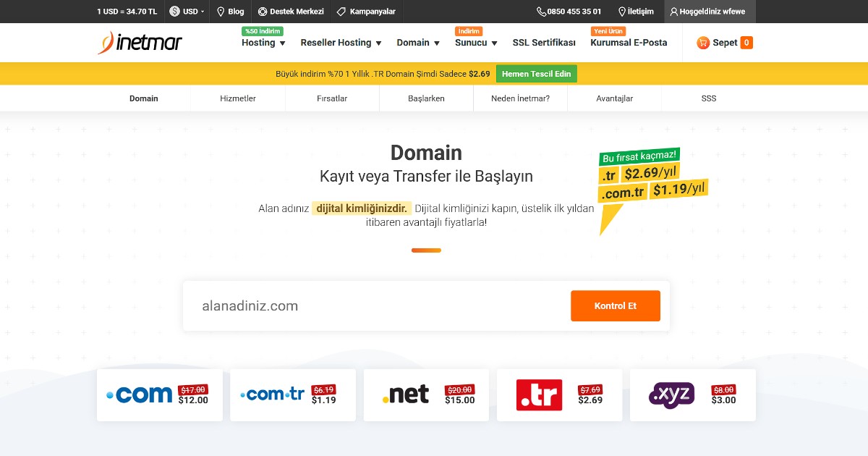Select the Hizmetler tab
Viewport: 868px width, 456px height.
tap(238, 98)
